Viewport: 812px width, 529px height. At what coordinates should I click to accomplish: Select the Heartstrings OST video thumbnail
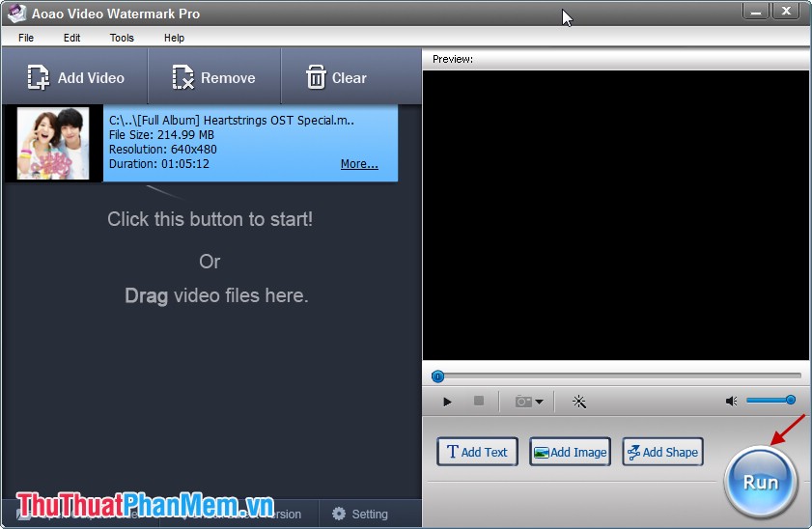point(53,144)
